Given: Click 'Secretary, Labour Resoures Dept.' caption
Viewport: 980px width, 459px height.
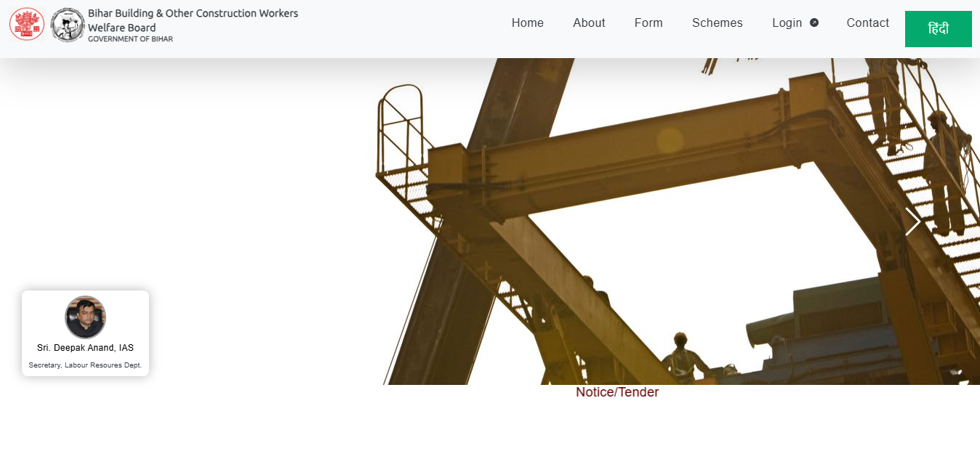Looking at the screenshot, I should pos(85,365).
